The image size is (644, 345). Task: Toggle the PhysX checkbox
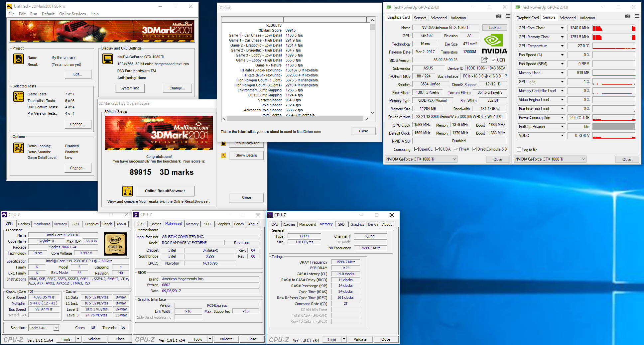point(456,149)
